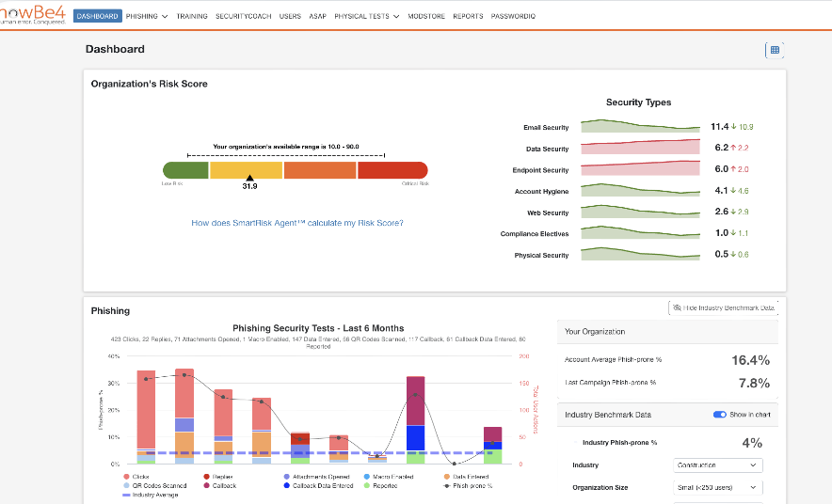The height and width of the screenshot is (504, 832).
Task: Click the Organization's Risk Score heading
Action: (149, 84)
